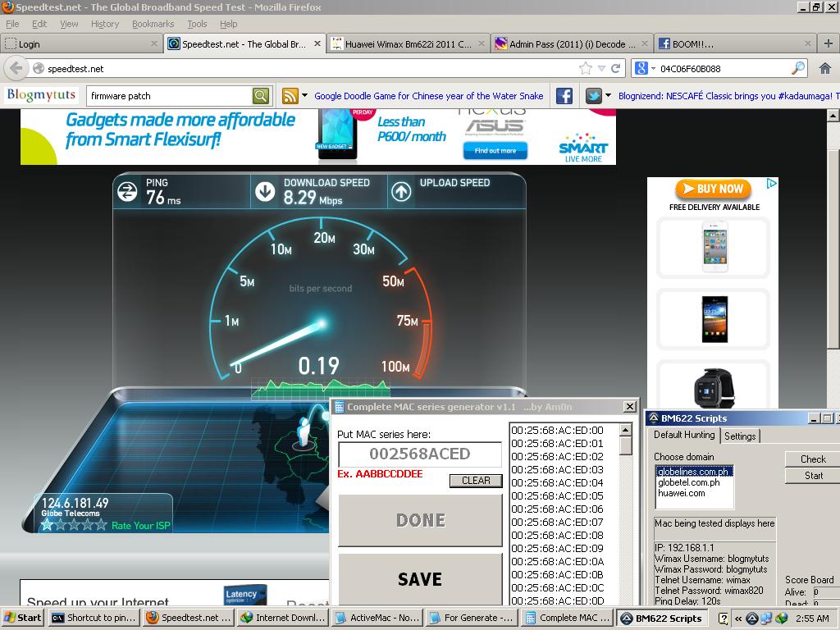Click the green Blogmytuts toolbar search button
This screenshot has height=630, width=840.
(x=260, y=96)
